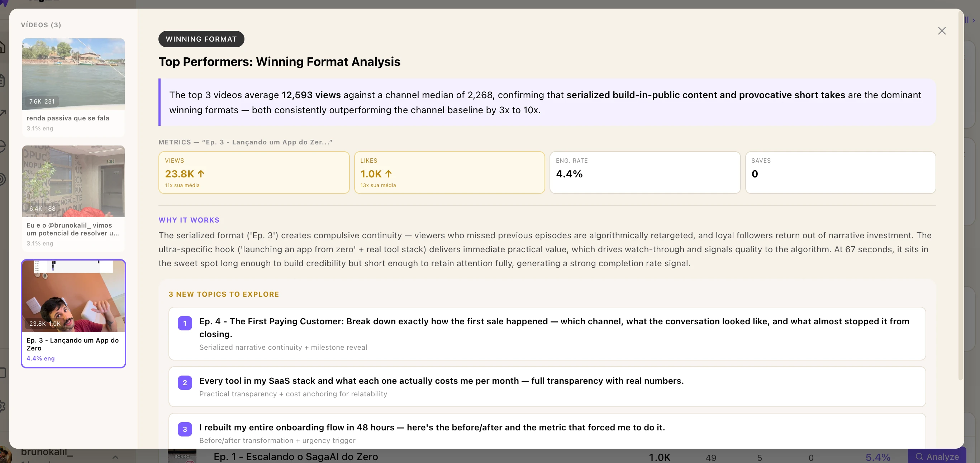Click the up-arrow icon beside 1.0K likes
This screenshot has height=463, width=980.
click(x=388, y=174)
